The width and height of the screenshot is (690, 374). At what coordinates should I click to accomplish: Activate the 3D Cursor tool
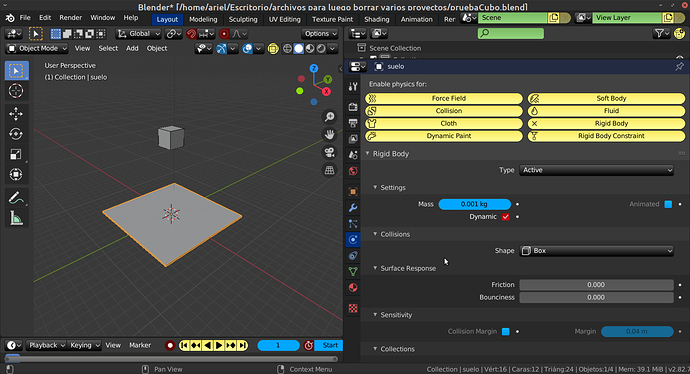coord(16,91)
